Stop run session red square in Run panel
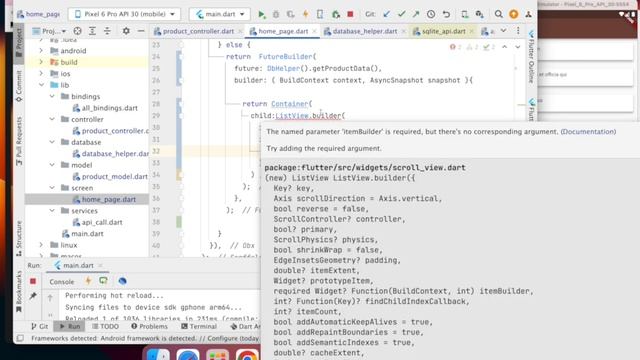The width and height of the screenshot is (640, 360). [33, 281]
